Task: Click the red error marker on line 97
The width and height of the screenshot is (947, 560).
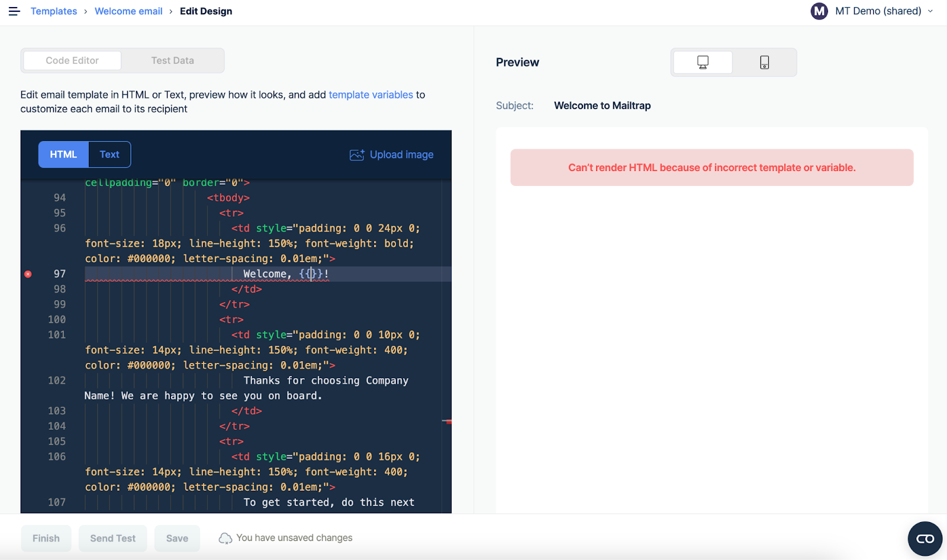Action: coord(28,274)
